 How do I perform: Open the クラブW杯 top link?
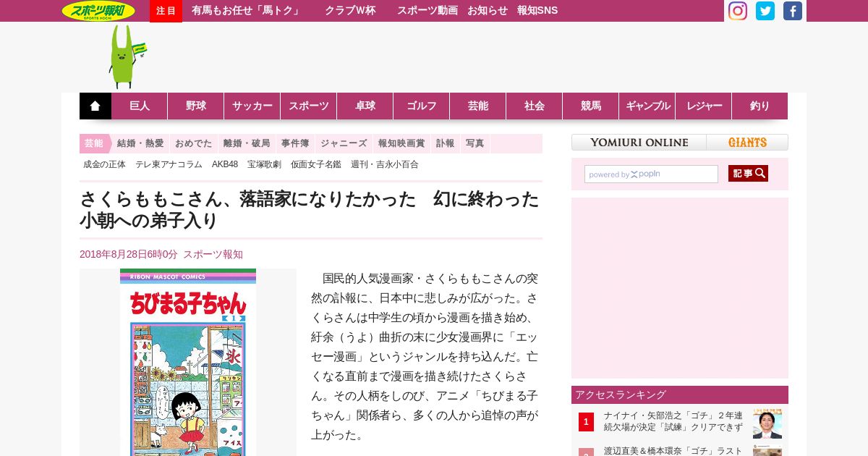click(x=350, y=11)
